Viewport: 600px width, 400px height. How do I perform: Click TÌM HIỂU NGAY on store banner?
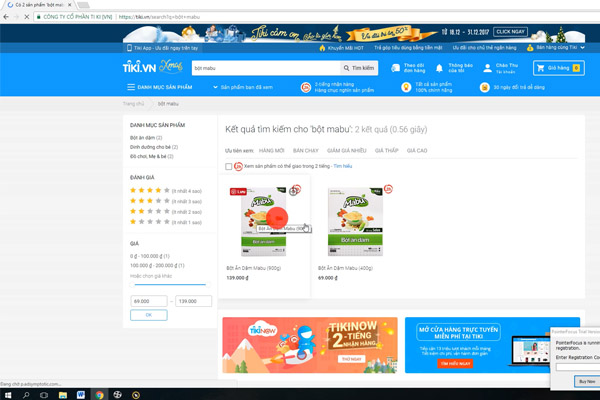tap(455, 363)
